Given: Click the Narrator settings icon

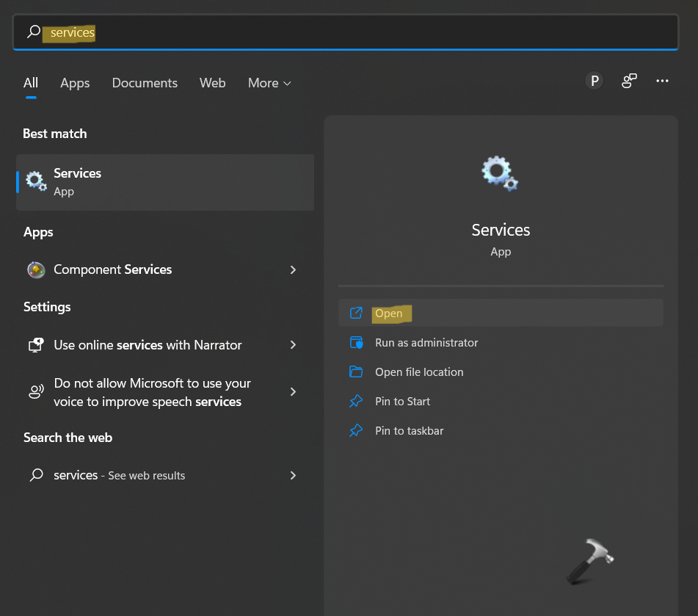Looking at the screenshot, I should click(x=36, y=345).
